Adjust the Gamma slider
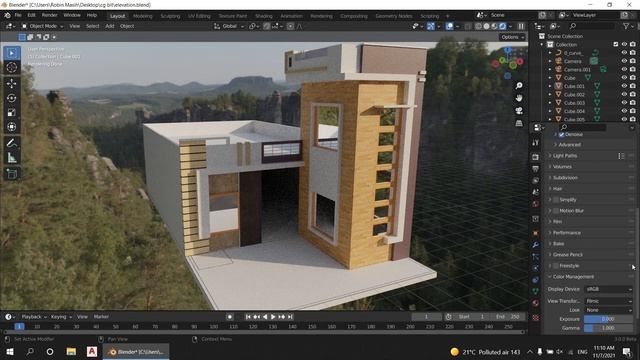640x360 pixels. coord(608,328)
